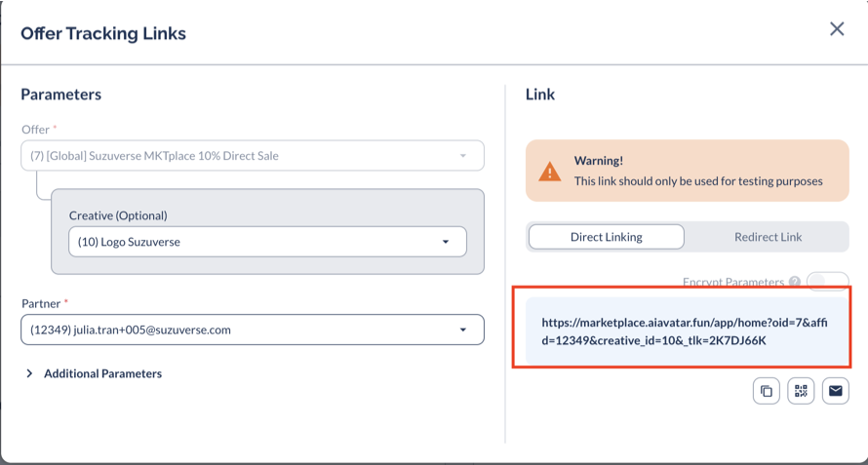Click the Logo Suzuverse creative field
The width and height of the screenshot is (868, 465).
(x=267, y=242)
